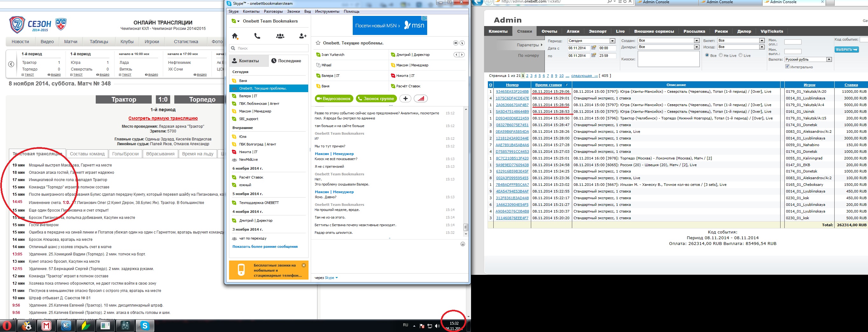Click Skype 'Поиск' search field

(268, 48)
